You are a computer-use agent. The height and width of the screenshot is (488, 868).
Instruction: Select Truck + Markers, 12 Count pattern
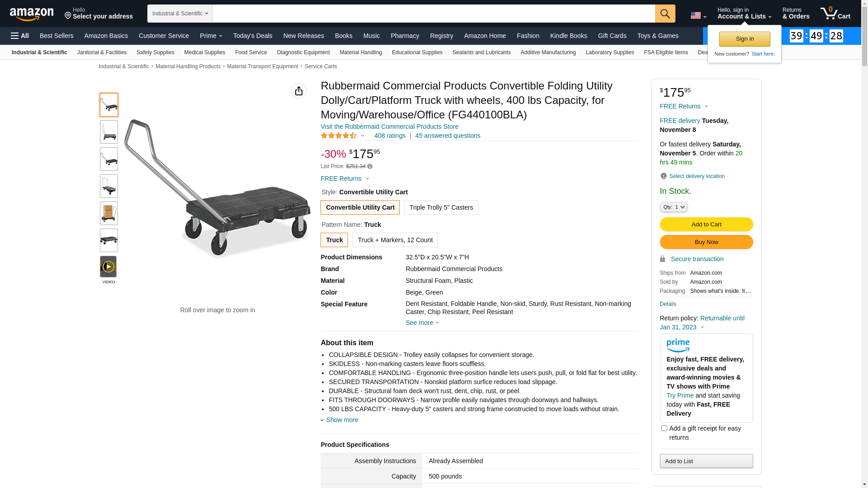coord(395,240)
